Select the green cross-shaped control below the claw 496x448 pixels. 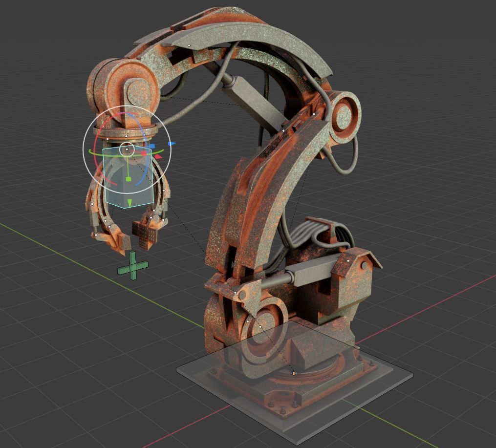coord(133,266)
